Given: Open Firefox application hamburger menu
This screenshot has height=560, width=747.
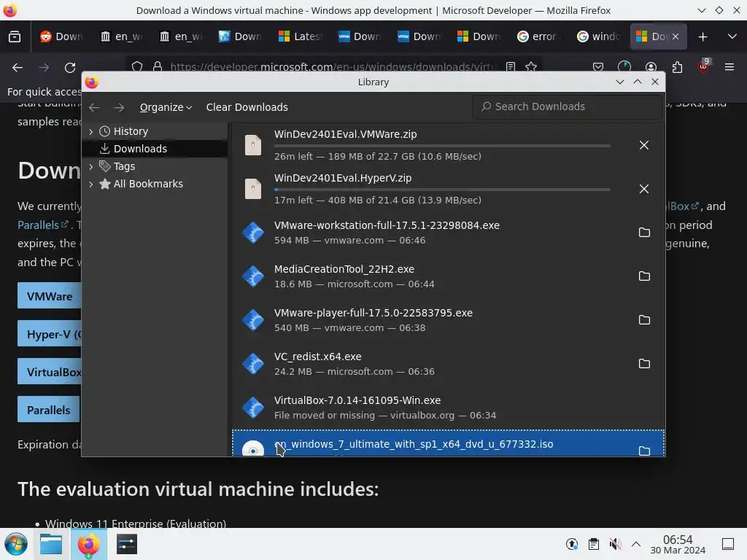Looking at the screenshot, I should click(x=729, y=67).
